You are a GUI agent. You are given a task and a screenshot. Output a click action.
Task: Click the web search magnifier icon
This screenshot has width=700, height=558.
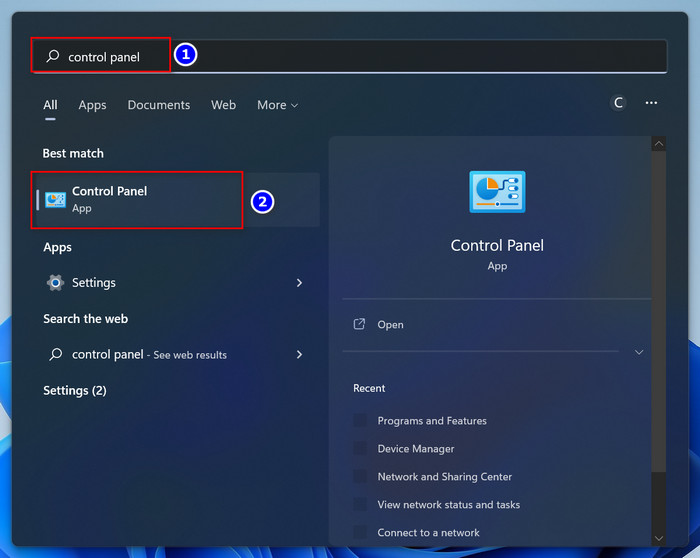pyautogui.click(x=56, y=354)
